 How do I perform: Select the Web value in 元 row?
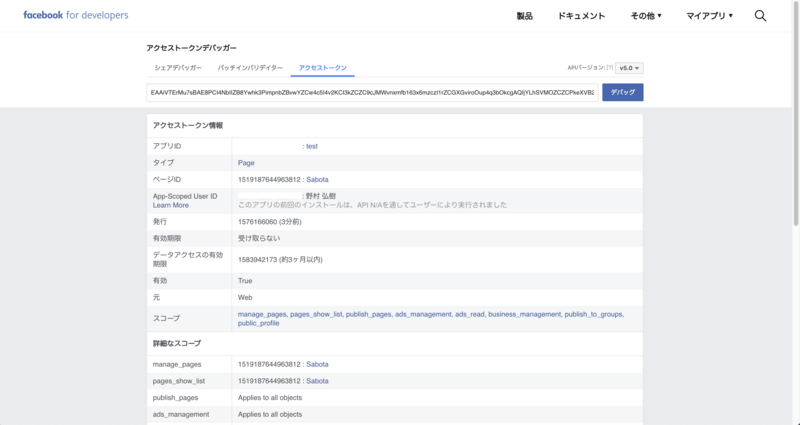(245, 297)
